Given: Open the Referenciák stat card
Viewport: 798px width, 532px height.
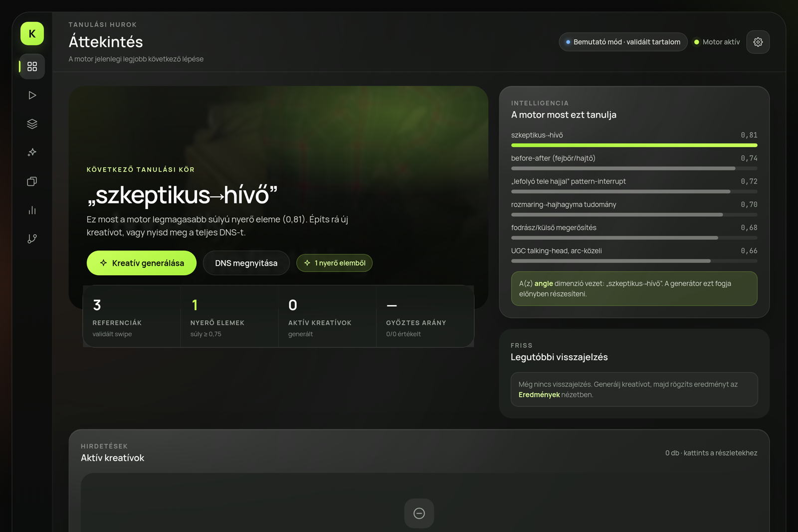Looking at the screenshot, I should [x=132, y=317].
